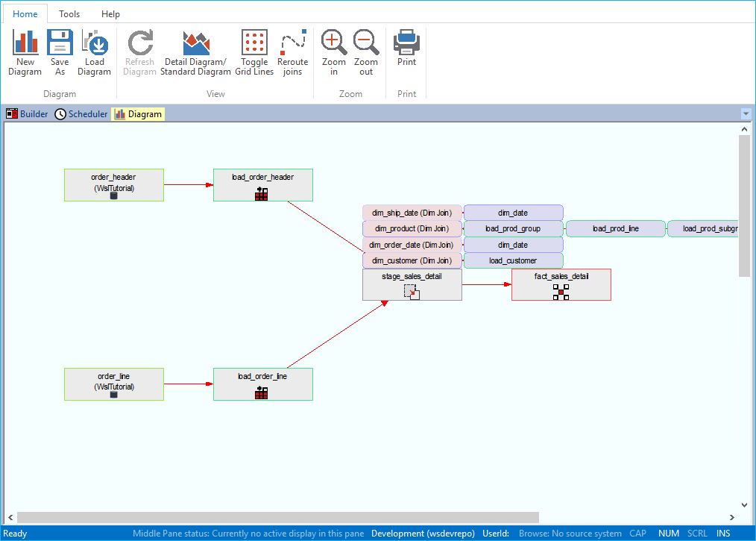
Task: Open the Tools ribbon tab
Action: 69,14
